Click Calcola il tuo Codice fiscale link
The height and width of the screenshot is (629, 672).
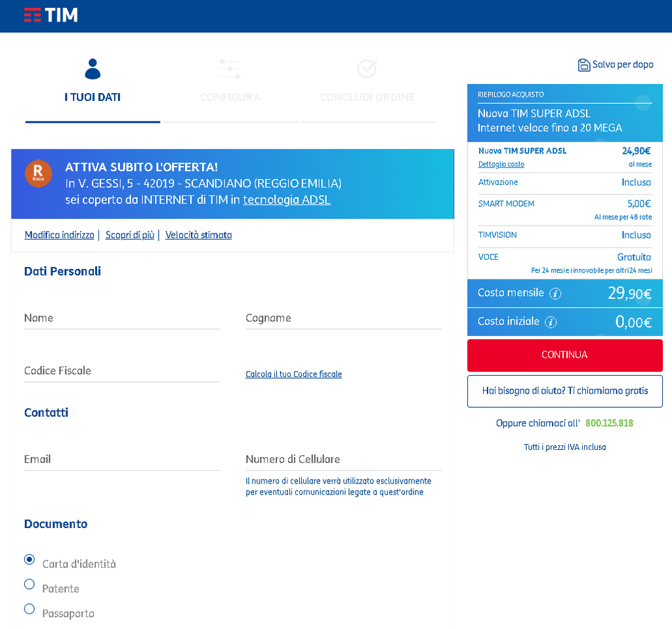[293, 374]
